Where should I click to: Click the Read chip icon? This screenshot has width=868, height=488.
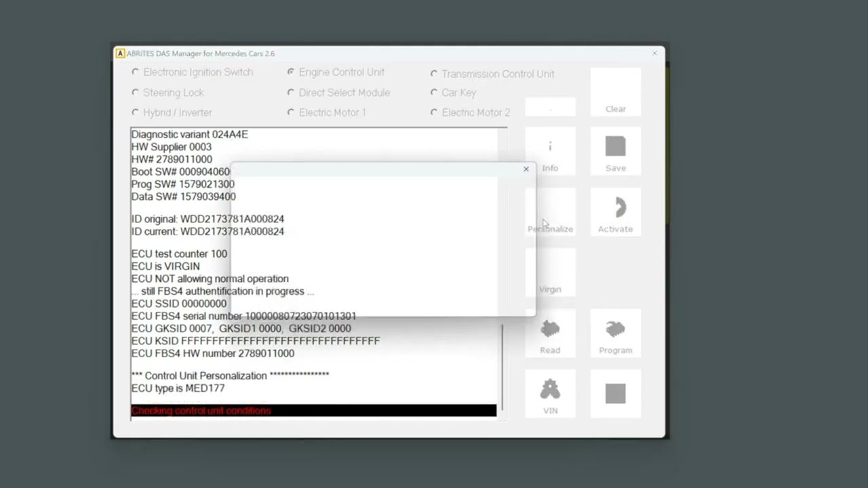(550, 329)
